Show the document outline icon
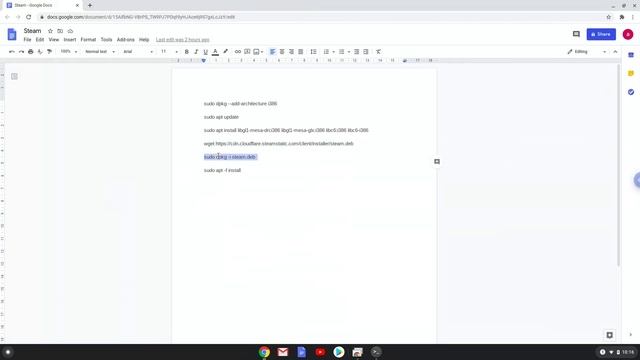This screenshot has height=360, width=640. click(14, 76)
